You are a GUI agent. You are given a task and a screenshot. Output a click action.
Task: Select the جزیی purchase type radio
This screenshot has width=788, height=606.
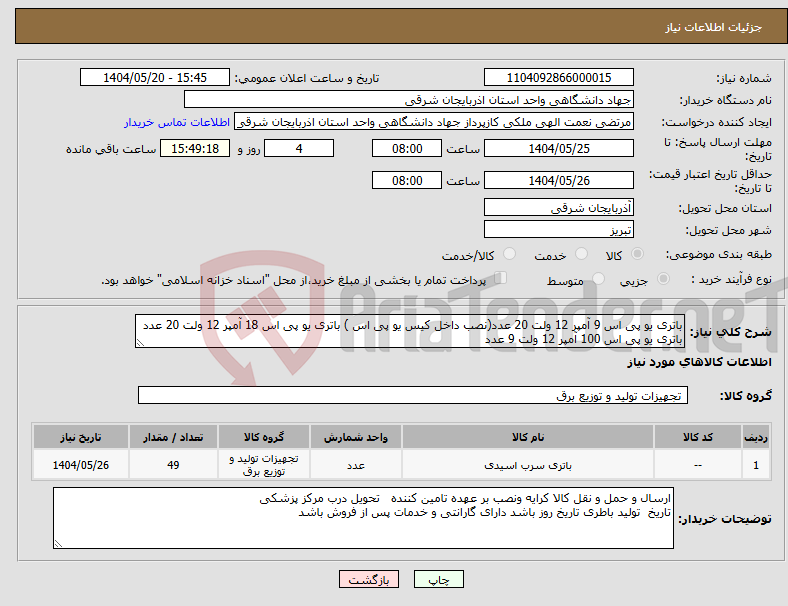[663, 278]
